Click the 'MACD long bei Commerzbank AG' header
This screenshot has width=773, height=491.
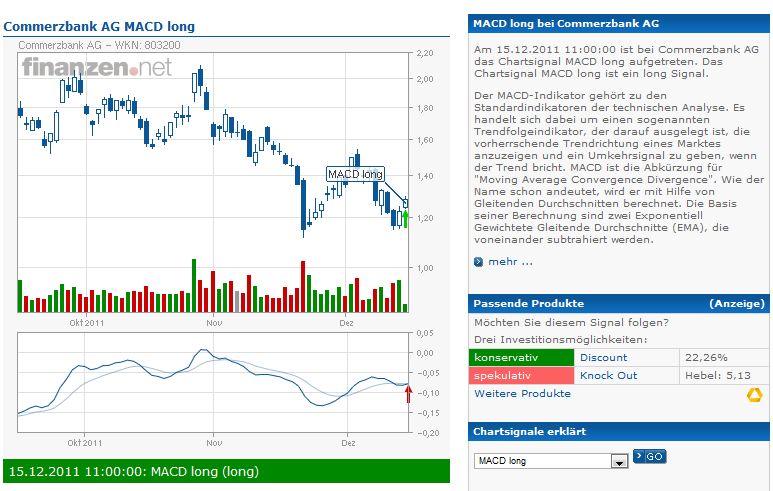[x=566, y=23]
